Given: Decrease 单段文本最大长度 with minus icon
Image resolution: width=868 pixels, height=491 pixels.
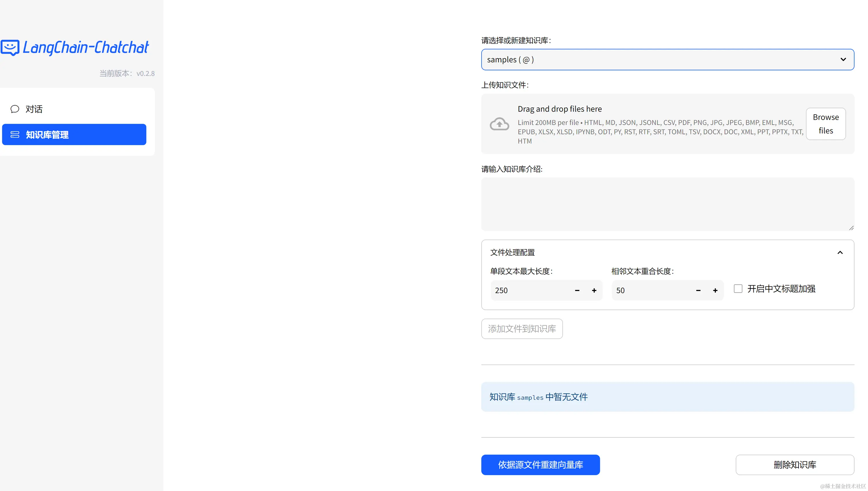Looking at the screenshot, I should [577, 290].
